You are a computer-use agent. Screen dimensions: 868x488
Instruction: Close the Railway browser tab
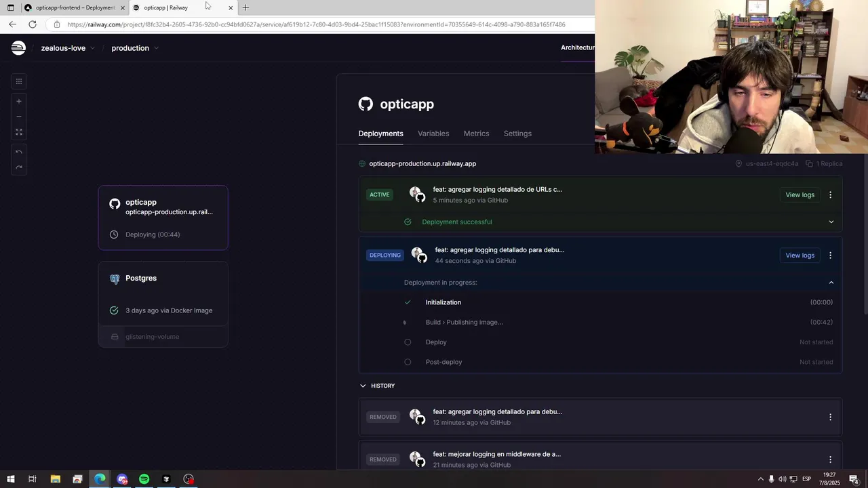pos(231,7)
